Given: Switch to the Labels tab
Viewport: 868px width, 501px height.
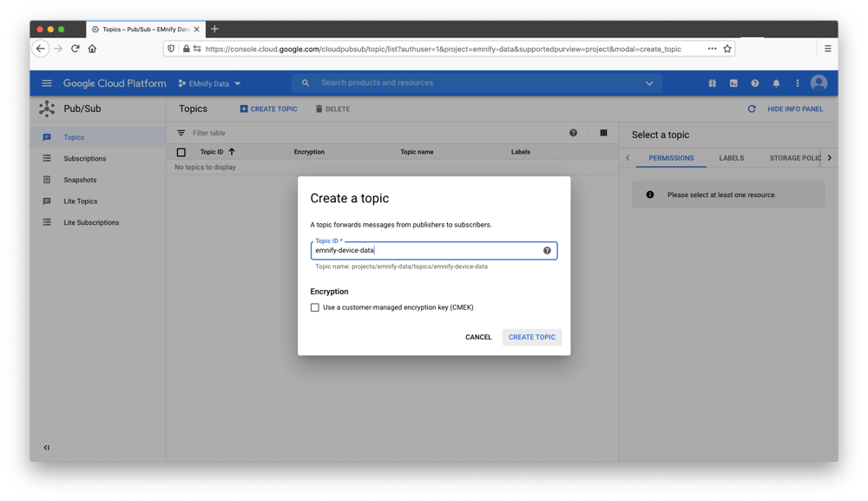Looking at the screenshot, I should 731,158.
